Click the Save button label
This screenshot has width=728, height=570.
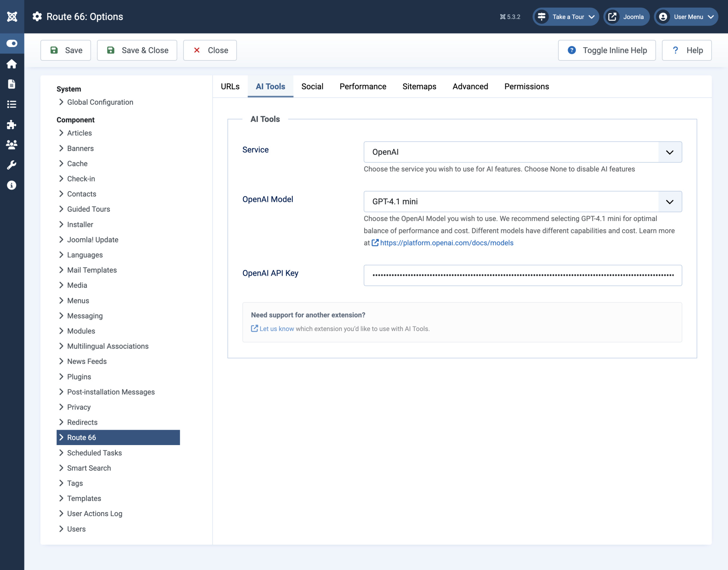click(x=74, y=50)
